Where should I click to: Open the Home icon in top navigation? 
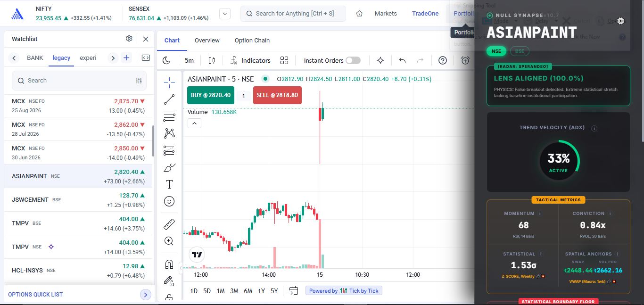(359, 14)
